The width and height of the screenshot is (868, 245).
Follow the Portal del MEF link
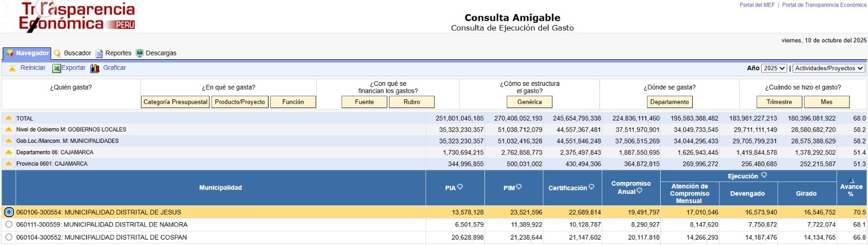757,5
